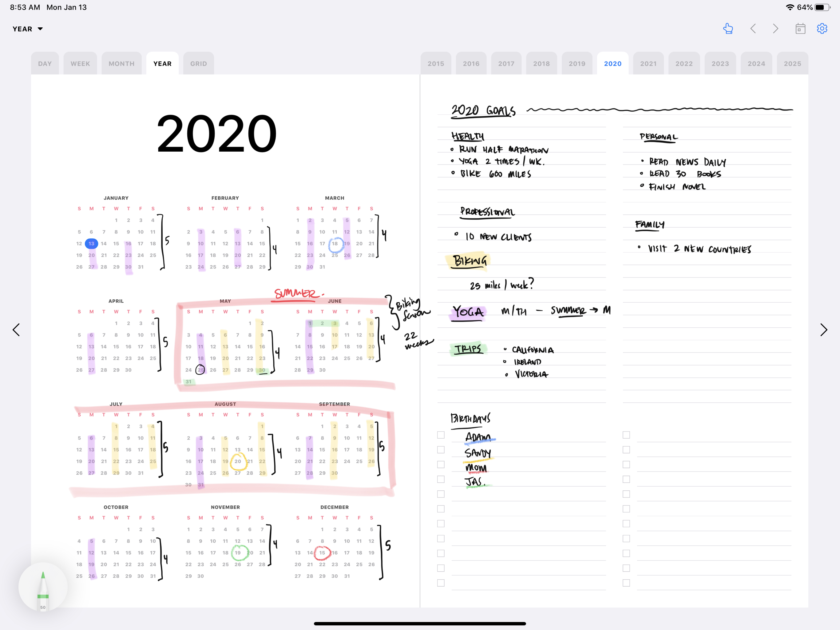This screenshot has height=630, width=840.
Task: Tap the battery indicator in status bar
Action: [822, 7]
